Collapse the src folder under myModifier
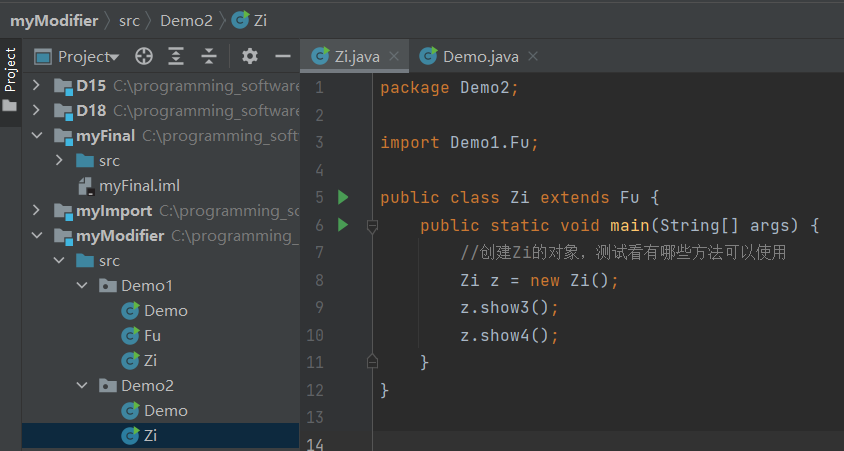The width and height of the screenshot is (844, 451). pos(59,260)
